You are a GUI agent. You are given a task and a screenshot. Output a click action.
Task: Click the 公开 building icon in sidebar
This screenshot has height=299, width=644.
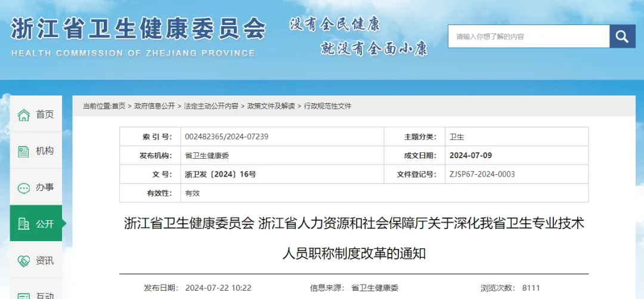[x=23, y=224]
